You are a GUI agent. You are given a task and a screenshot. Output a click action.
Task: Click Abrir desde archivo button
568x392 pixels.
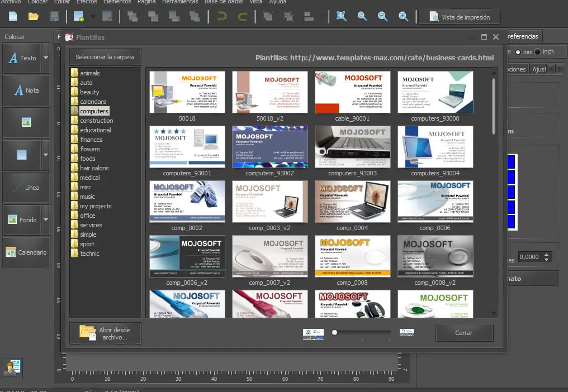click(105, 333)
